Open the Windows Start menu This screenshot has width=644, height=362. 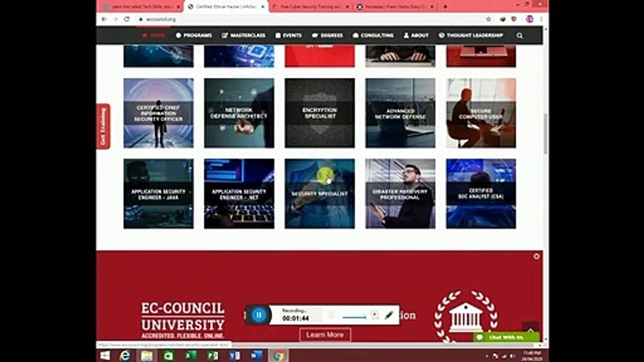click(105, 355)
